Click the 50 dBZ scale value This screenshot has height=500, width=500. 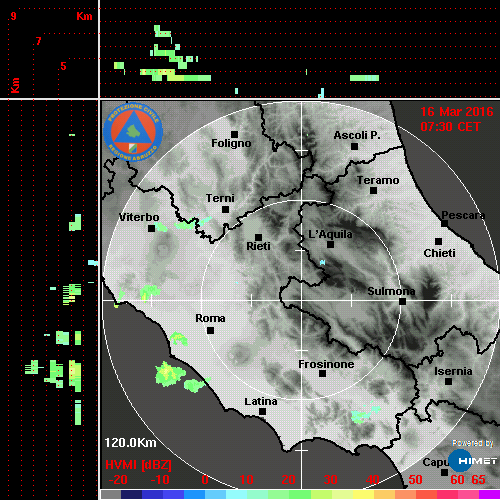pyautogui.click(x=415, y=480)
